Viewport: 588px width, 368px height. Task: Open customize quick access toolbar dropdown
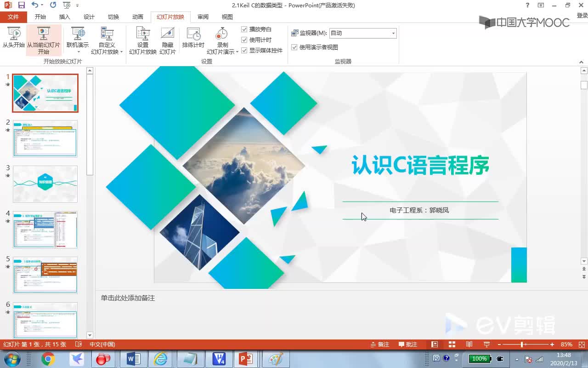(77, 6)
